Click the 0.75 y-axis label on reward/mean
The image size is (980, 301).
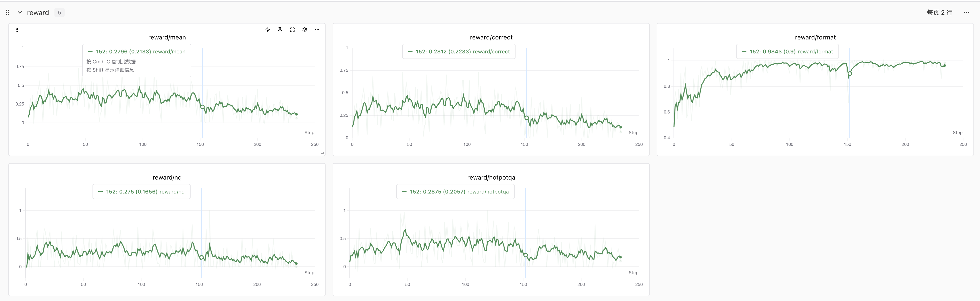[x=20, y=67]
